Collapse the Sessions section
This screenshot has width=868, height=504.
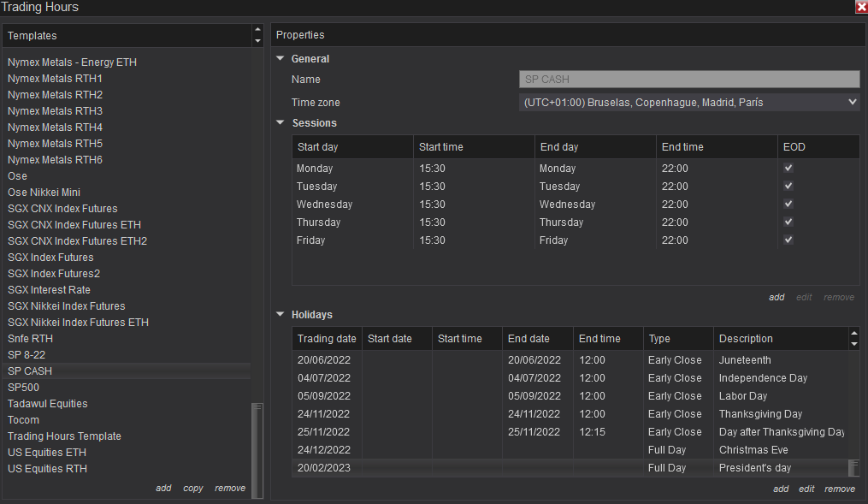[280, 122]
